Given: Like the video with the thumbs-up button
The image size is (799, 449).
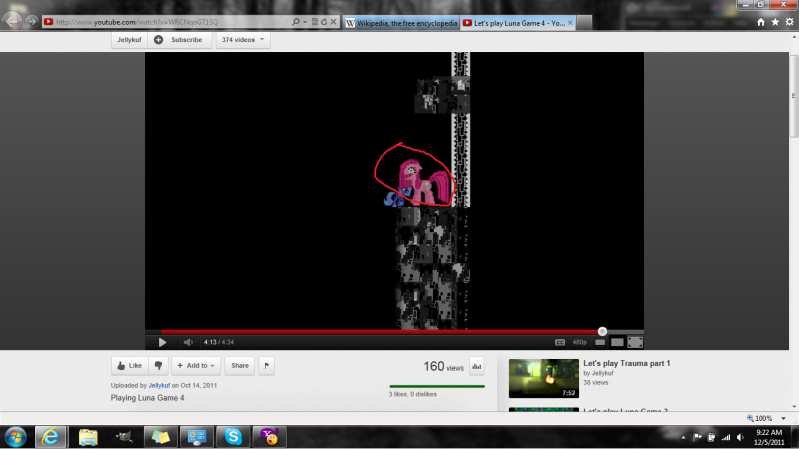Looking at the screenshot, I should (130, 366).
